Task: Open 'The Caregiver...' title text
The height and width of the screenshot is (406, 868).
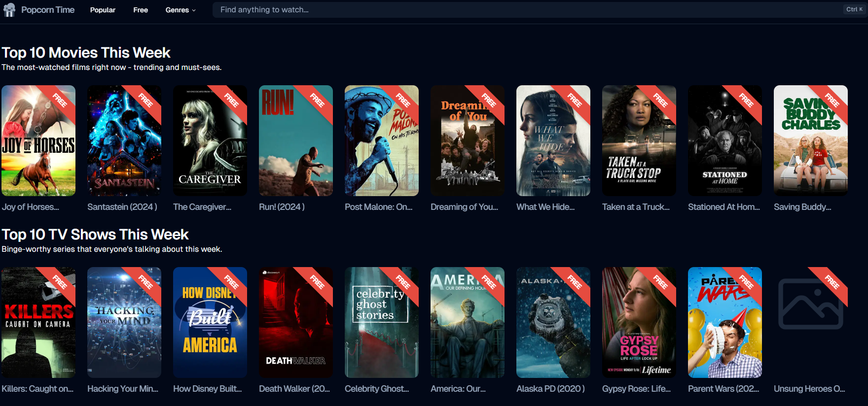Action: click(x=202, y=207)
